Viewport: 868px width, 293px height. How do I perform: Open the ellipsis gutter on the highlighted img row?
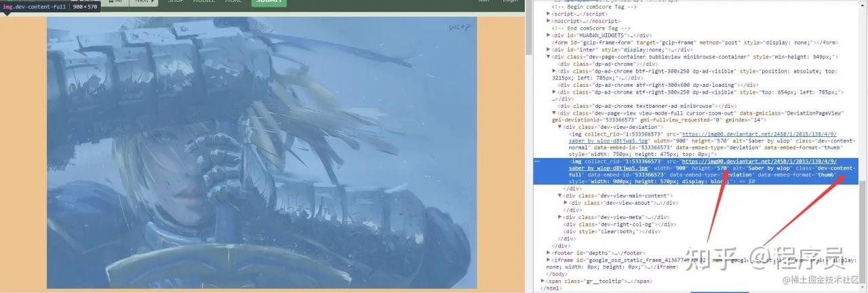537,161
